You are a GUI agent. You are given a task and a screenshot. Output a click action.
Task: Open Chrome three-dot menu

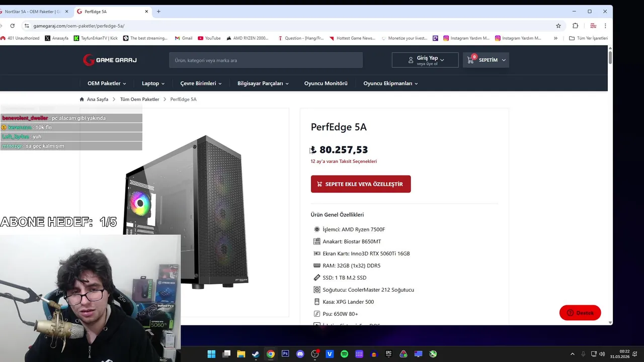(x=605, y=26)
